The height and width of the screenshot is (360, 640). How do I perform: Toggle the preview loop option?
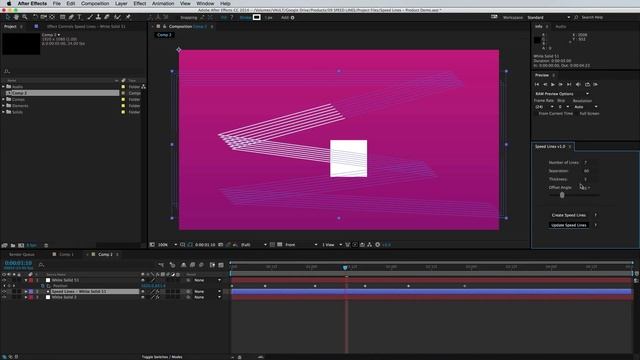click(x=587, y=84)
